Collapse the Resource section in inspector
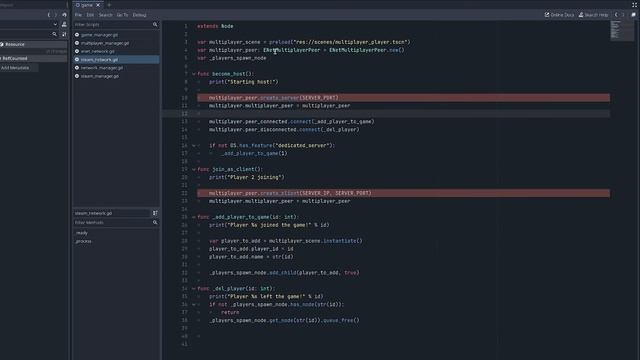 [33, 44]
